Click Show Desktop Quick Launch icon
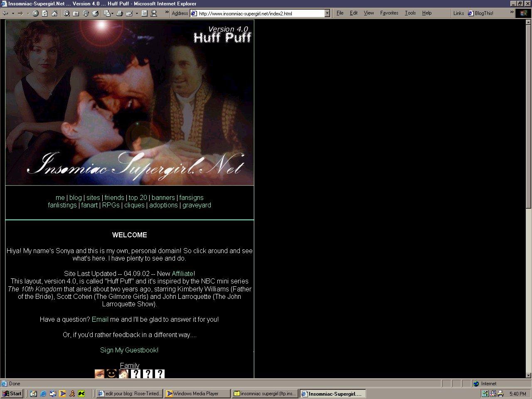Screen dimensions: 532x399 34,394
